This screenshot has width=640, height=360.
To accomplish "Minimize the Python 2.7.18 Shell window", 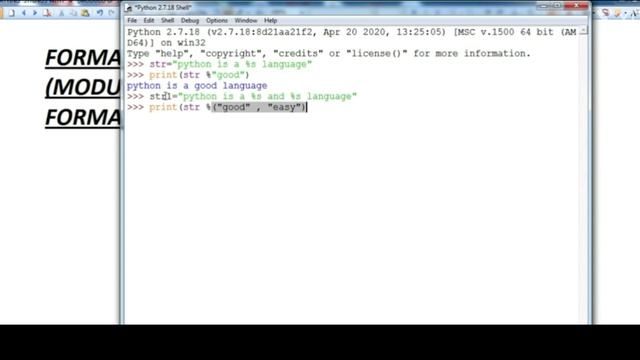I will 543,6.
